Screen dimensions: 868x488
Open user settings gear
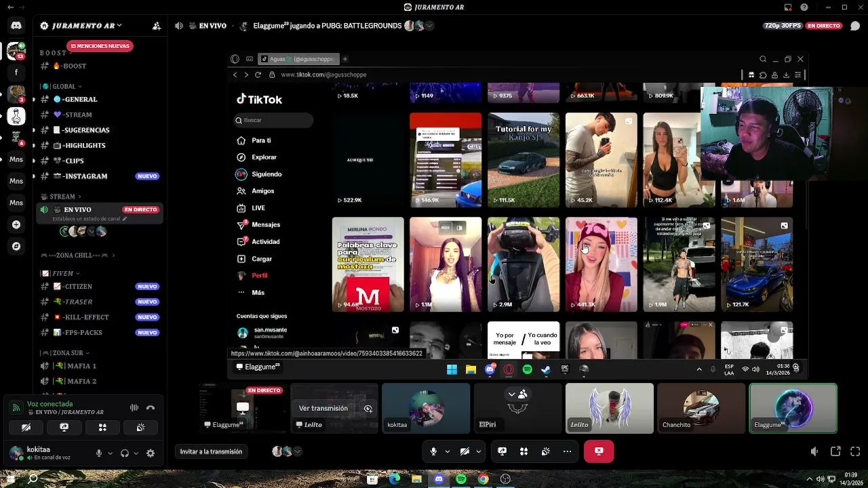tap(151, 453)
